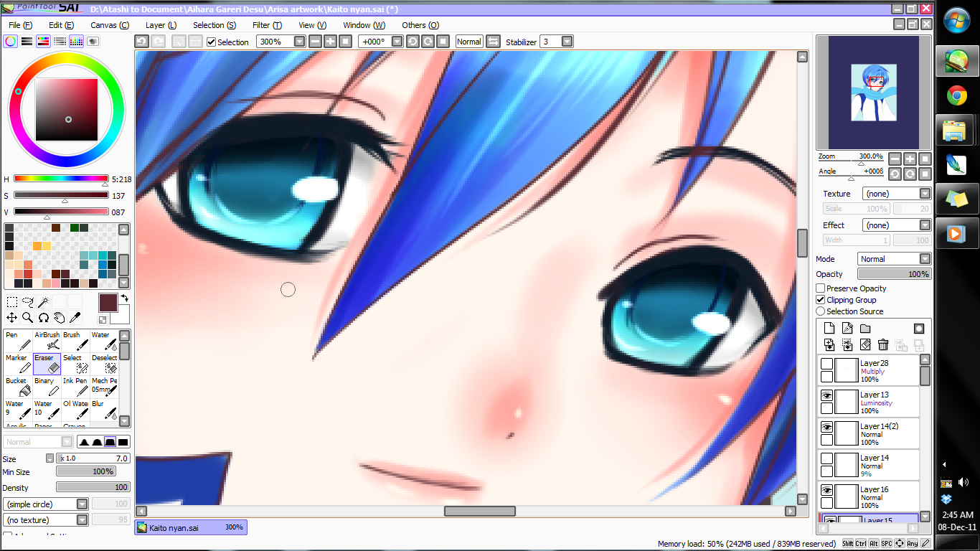Select the Binary pen tool
Screen dimensions: 980x551
point(47,387)
